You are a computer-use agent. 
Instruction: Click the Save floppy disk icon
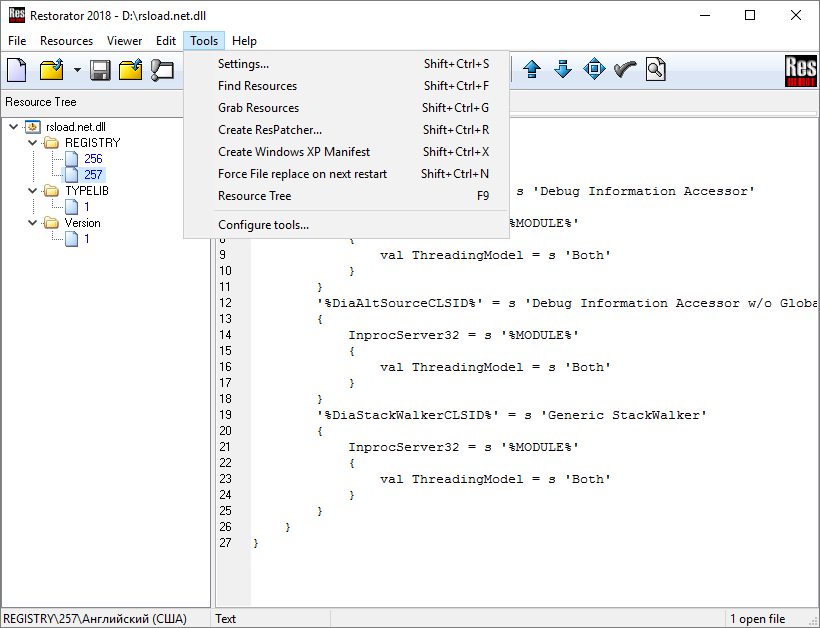coord(100,70)
